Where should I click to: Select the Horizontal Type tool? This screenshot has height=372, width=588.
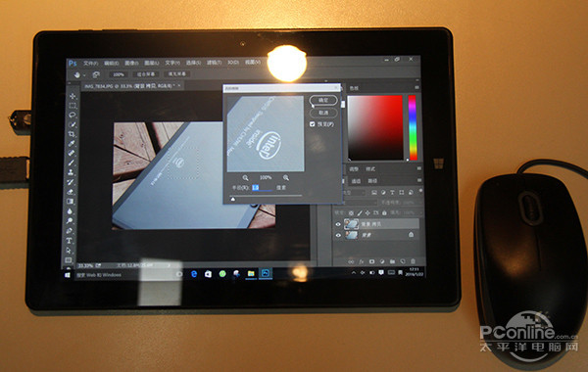click(70, 241)
